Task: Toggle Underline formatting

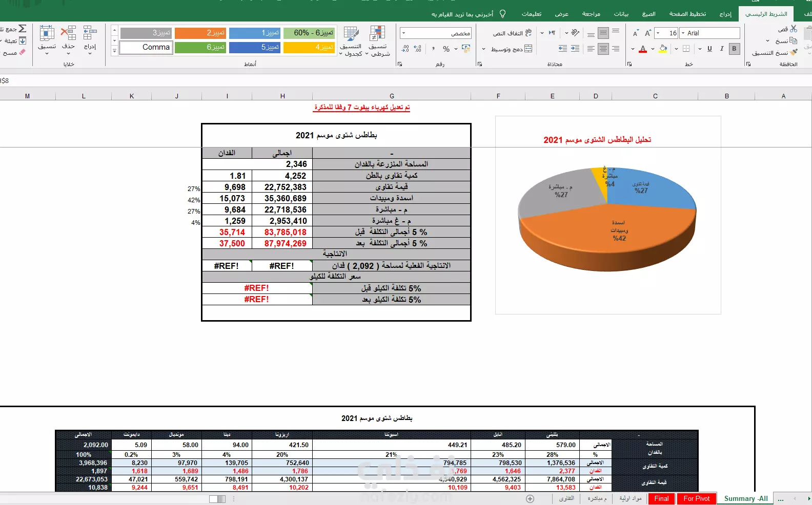Action: point(709,49)
